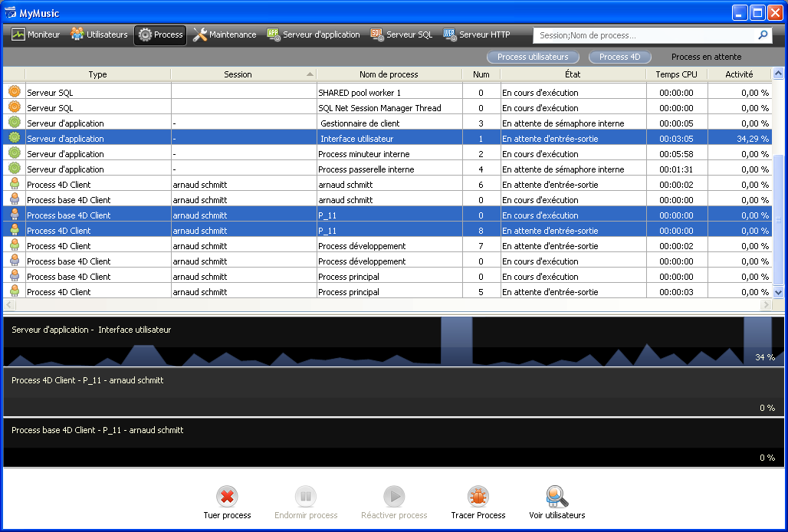Click the Tuer process label
This screenshot has width=788, height=532.
227,515
